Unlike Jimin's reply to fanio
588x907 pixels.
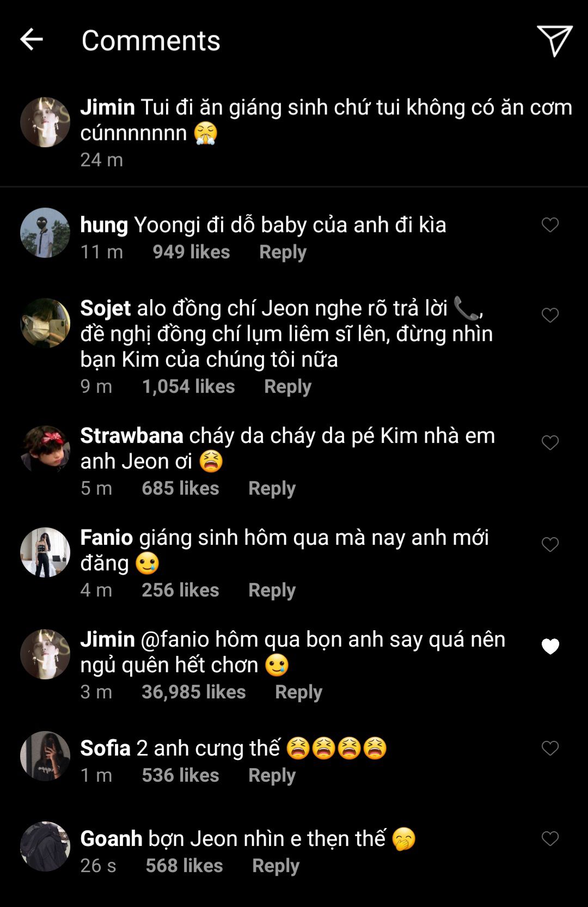pos(550,646)
